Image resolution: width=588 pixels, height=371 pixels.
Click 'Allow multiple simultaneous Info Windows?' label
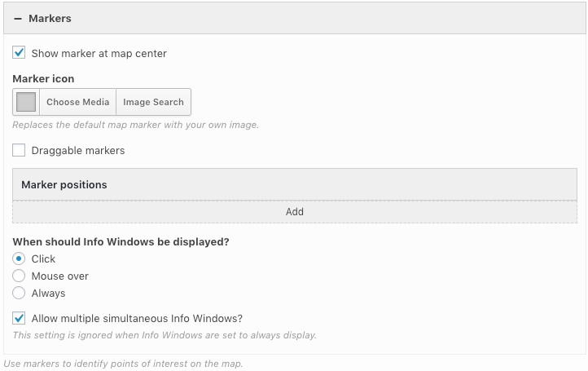click(x=137, y=318)
